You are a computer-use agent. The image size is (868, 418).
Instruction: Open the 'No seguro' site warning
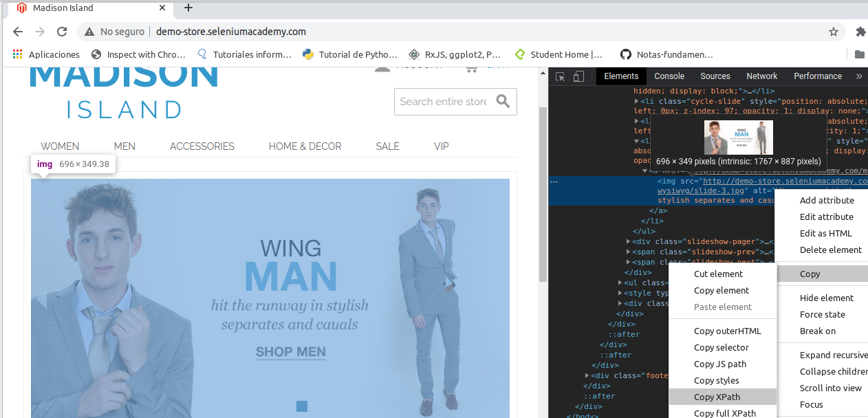pos(115,32)
